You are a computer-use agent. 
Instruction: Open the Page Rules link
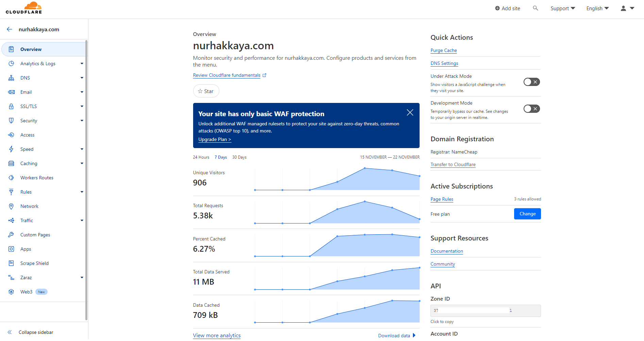pos(442,199)
